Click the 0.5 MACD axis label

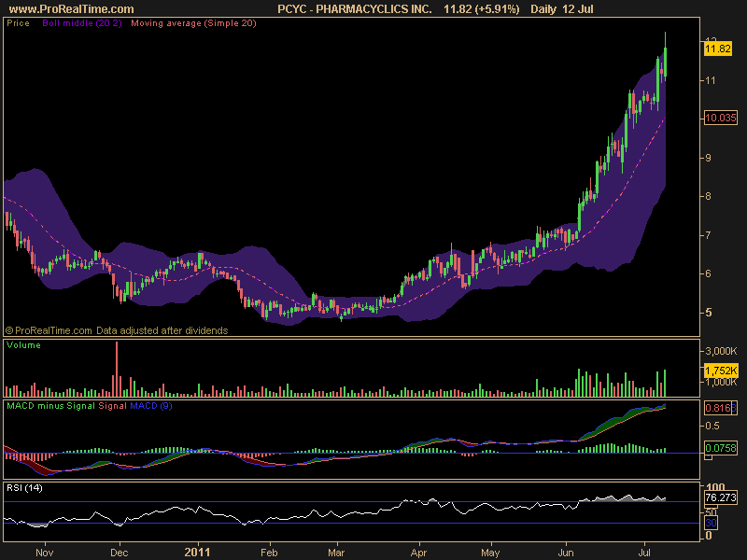712,426
